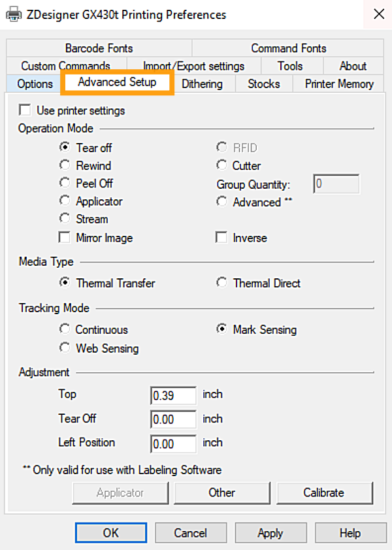The image size is (392, 550).
Task: Open the About tab
Action: (x=353, y=65)
